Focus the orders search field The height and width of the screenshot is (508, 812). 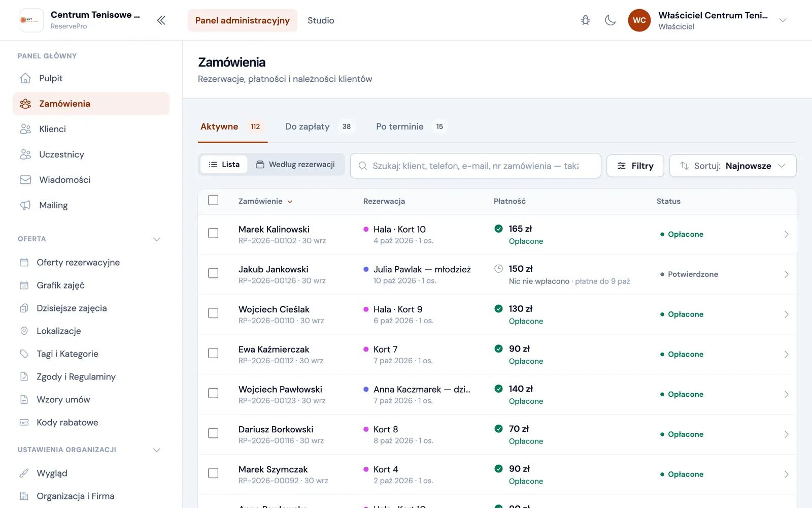coord(476,166)
